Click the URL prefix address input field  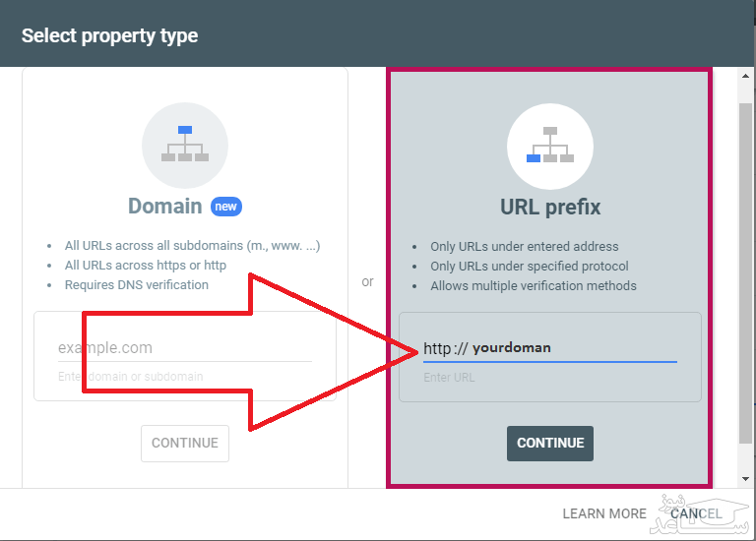click(x=549, y=348)
